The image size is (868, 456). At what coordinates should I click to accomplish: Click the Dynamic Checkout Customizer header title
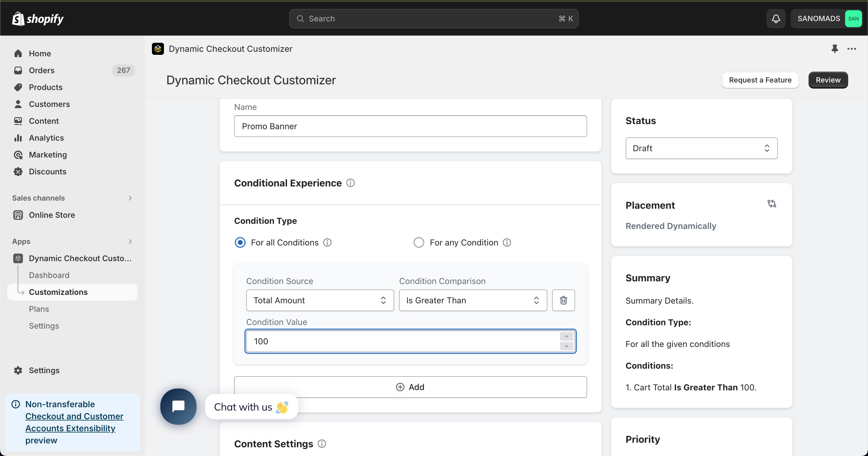[230, 49]
